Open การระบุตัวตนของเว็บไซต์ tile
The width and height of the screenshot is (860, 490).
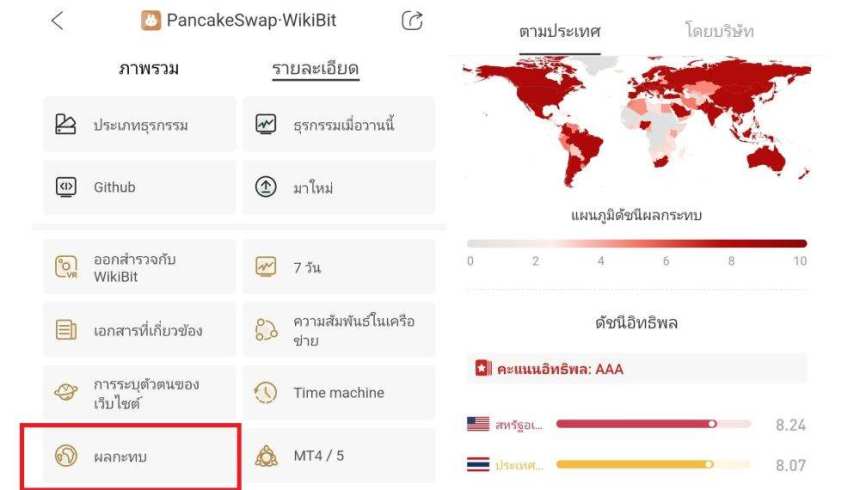point(139,393)
